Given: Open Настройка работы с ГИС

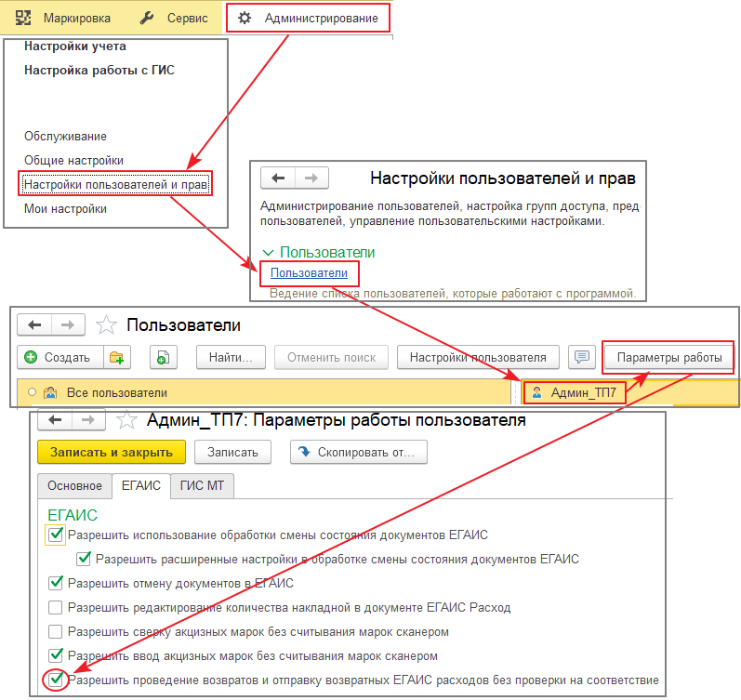Looking at the screenshot, I should coord(99,70).
